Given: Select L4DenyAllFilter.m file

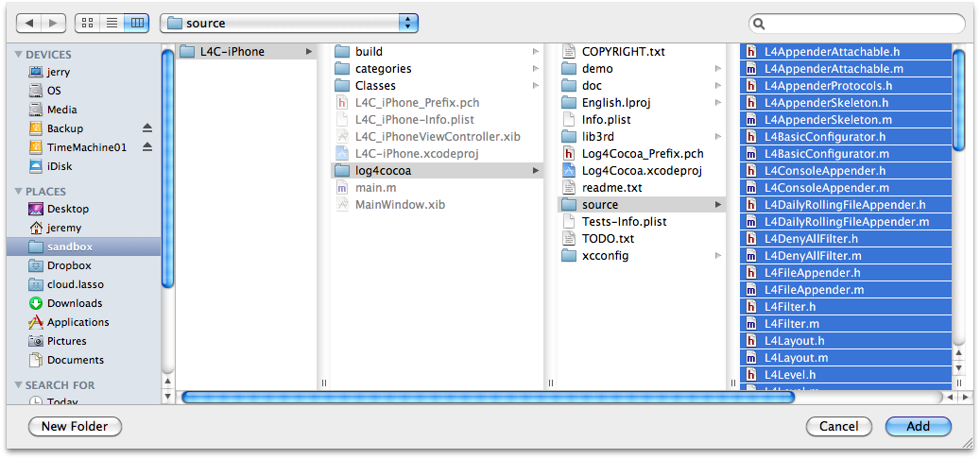Looking at the screenshot, I should pyautogui.click(x=846, y=256).
